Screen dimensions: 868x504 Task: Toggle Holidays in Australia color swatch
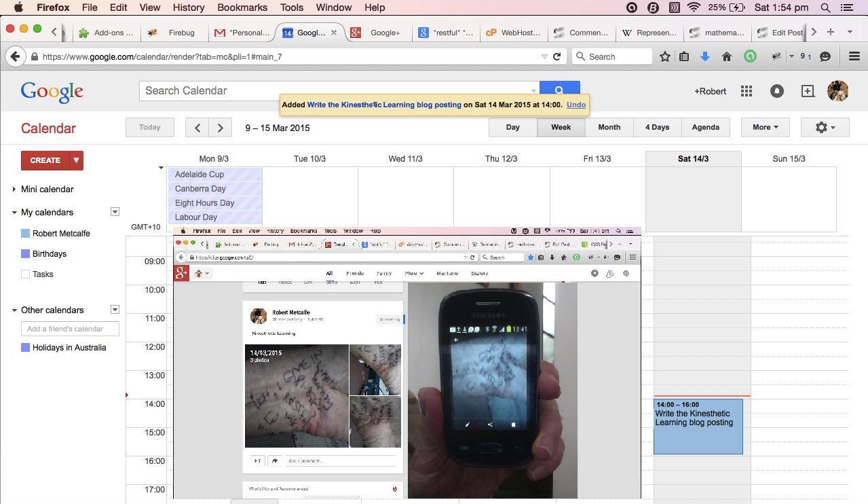(x=26, y=347)
